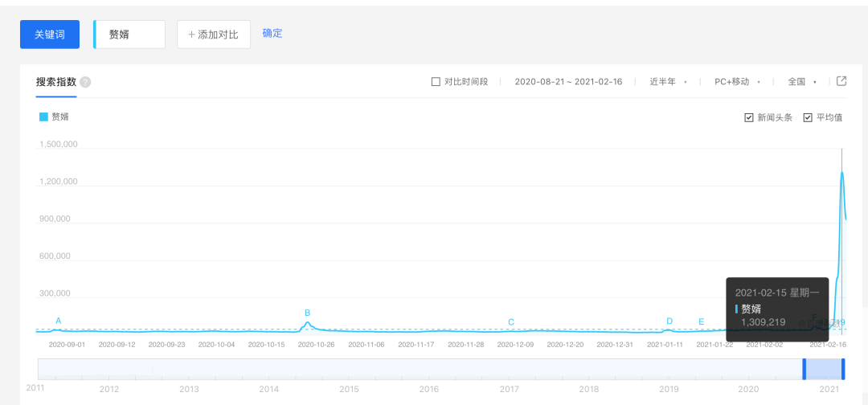The width and height of the screenshot is (868, 405).
Task: Toggle the 赘婿 legend color swatch
Action: [x=43, y=117]
